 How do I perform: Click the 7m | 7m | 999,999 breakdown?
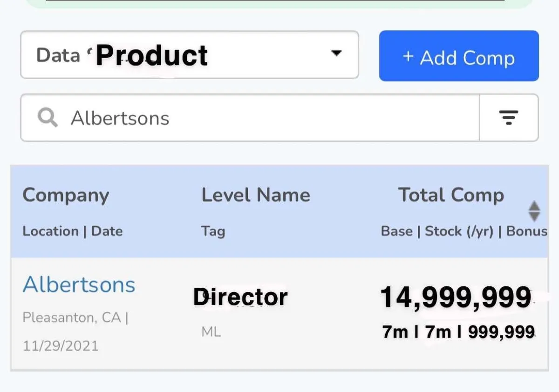pos(458,332)
